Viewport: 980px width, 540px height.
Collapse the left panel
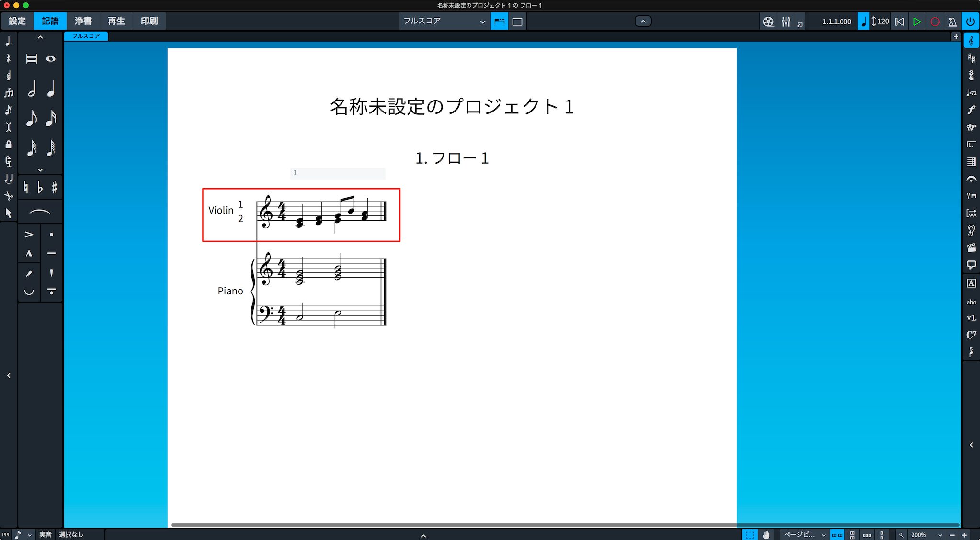click(x=9, y=376)
